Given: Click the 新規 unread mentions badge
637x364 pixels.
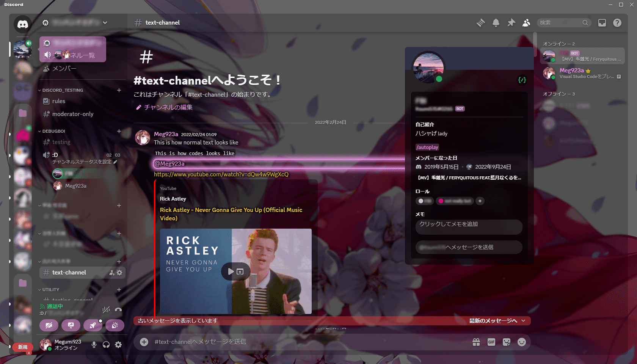Looking at the screenshot, I should coord(23,347).
